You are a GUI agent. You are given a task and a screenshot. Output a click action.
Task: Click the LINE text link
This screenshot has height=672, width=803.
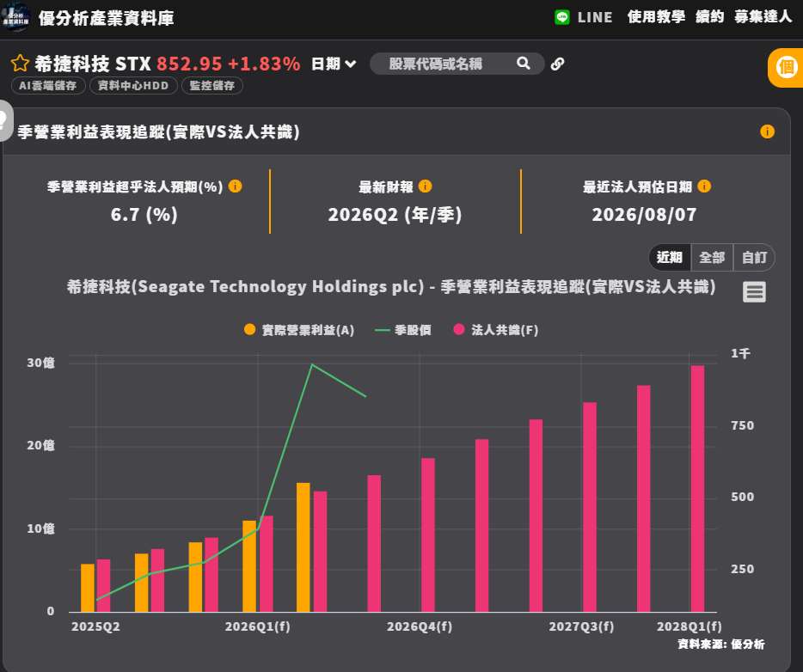click(595, 17)
